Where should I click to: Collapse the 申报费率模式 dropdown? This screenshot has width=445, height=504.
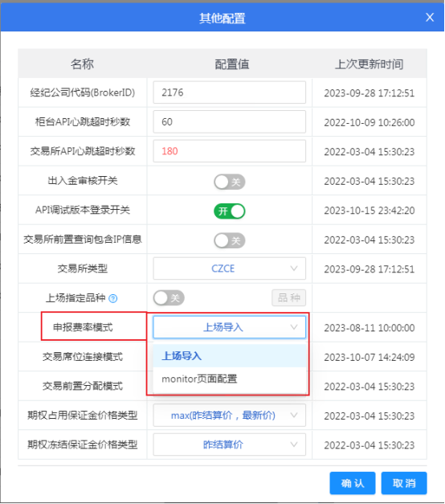(230, 327)
